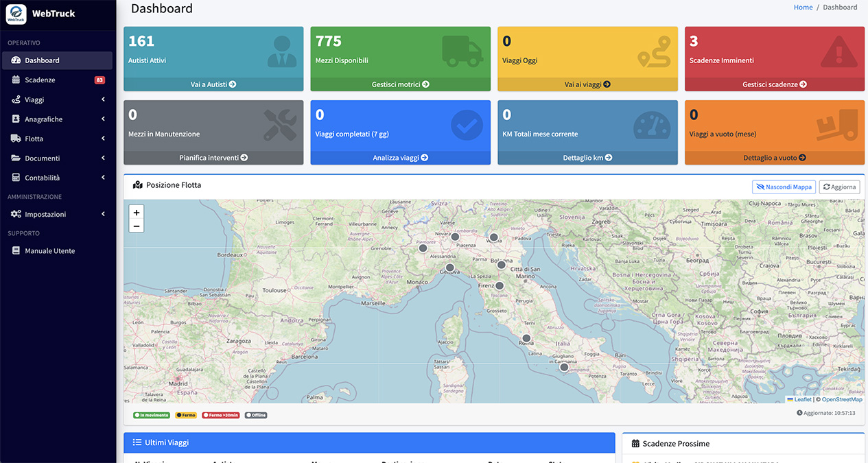Toggle the yellow Fermo legend badge
Screen dimensions: 868x463
(186, 415)
